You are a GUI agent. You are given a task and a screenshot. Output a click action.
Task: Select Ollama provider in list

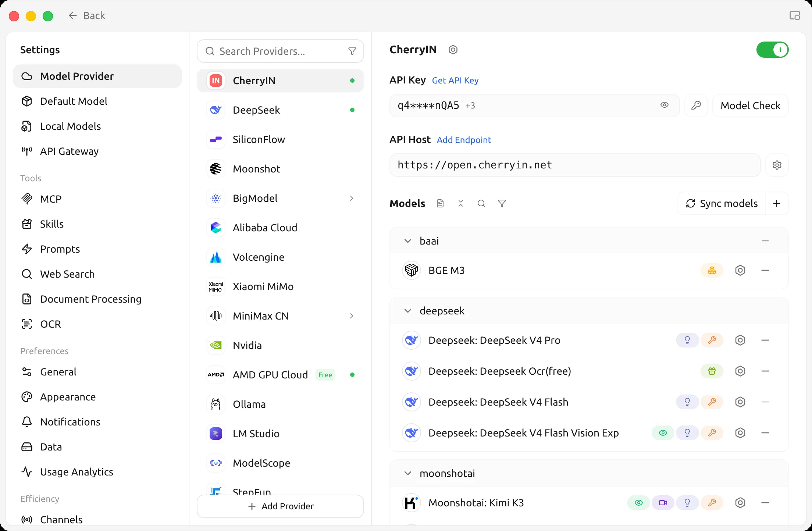(x=280, y=404)
